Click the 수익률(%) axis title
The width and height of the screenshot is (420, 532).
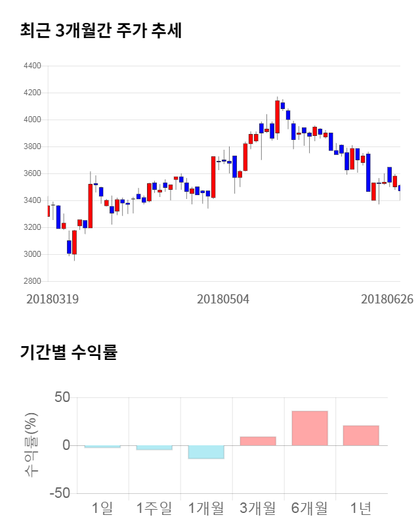[x=31, y=445]
